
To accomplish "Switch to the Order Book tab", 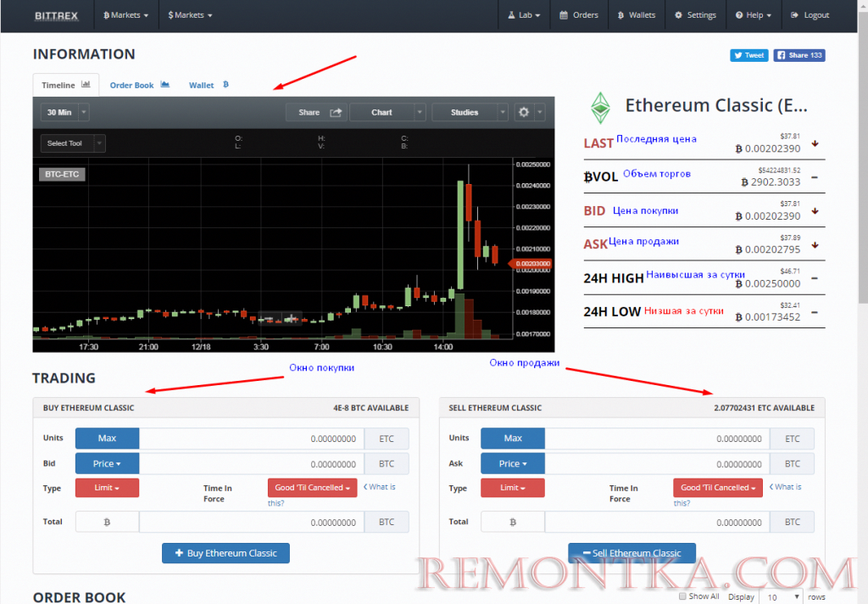I will (131, 85).
